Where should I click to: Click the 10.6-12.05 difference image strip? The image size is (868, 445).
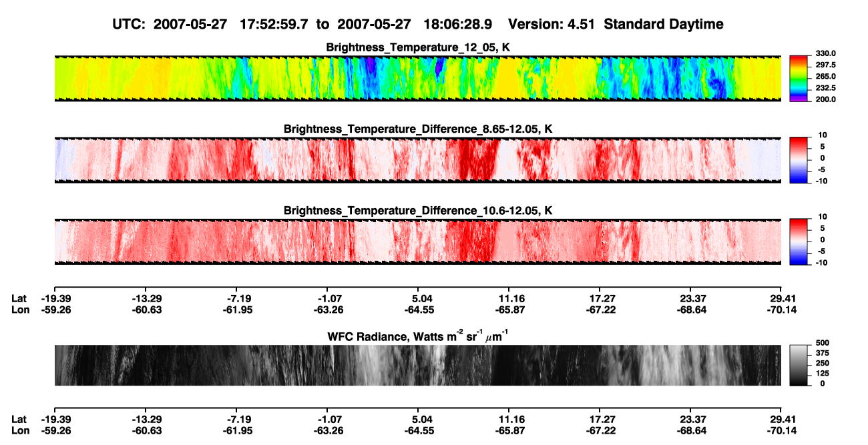[417, 242]
